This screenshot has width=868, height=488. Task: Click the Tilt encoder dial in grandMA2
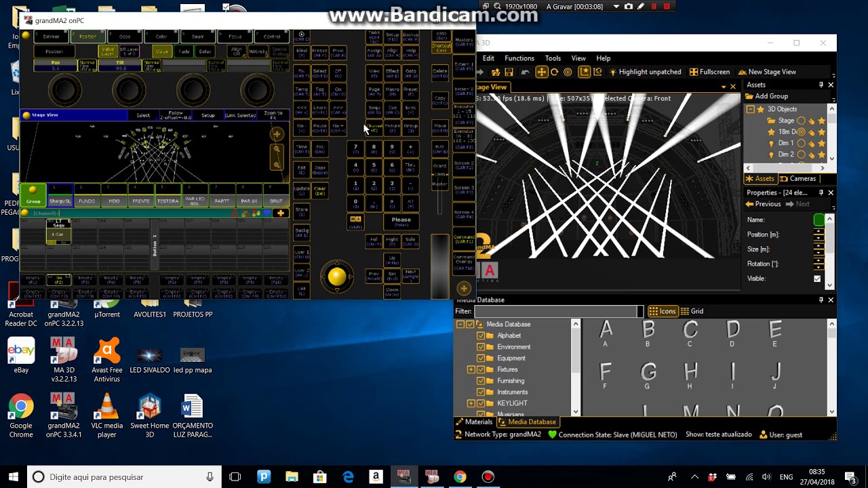tap(128, 89)
